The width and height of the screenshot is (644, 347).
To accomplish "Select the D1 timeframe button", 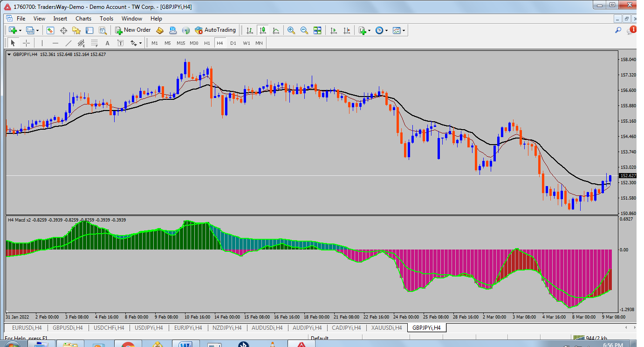I will (233, 43).
